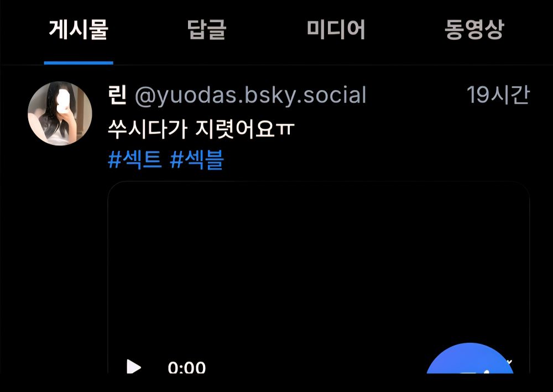The height and width of the screenshot is (392, 553).
Task: Select the 게시물 tab
Action: point(79,29)
